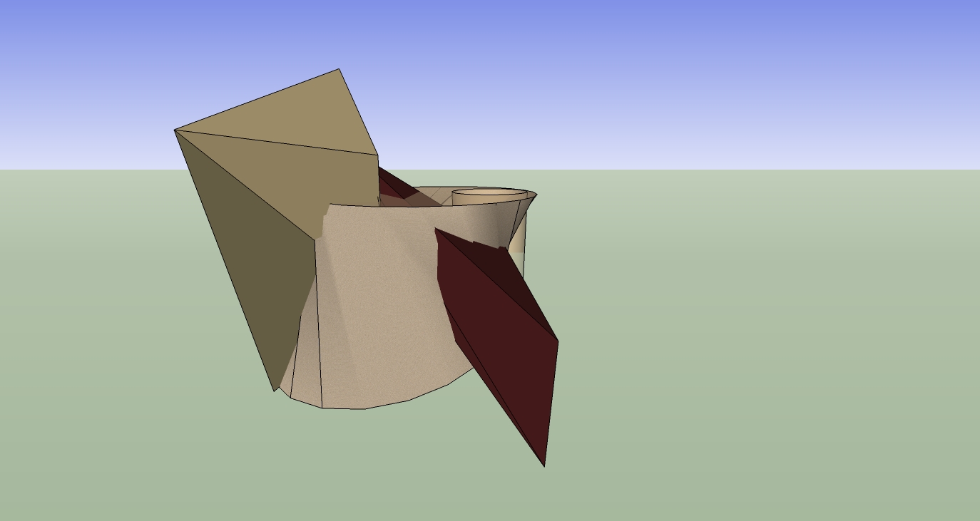Select the topmost corner of the olive box

tap(339, 70)
